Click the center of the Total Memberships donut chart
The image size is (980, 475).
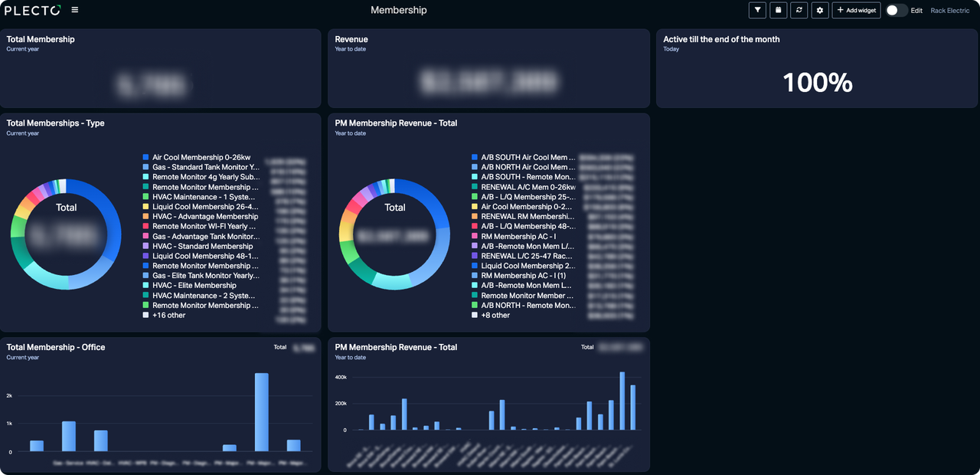(x=66, y=234)
